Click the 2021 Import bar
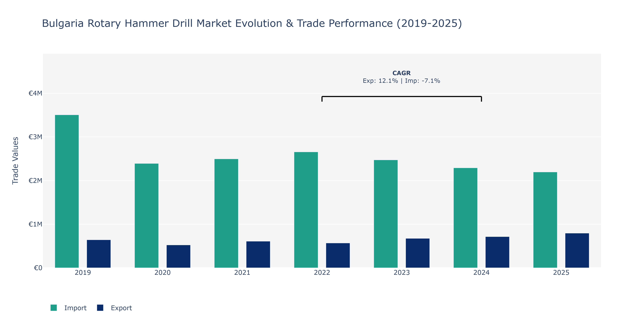The width and height of the screenshot is (644, 322). (226, 213)
